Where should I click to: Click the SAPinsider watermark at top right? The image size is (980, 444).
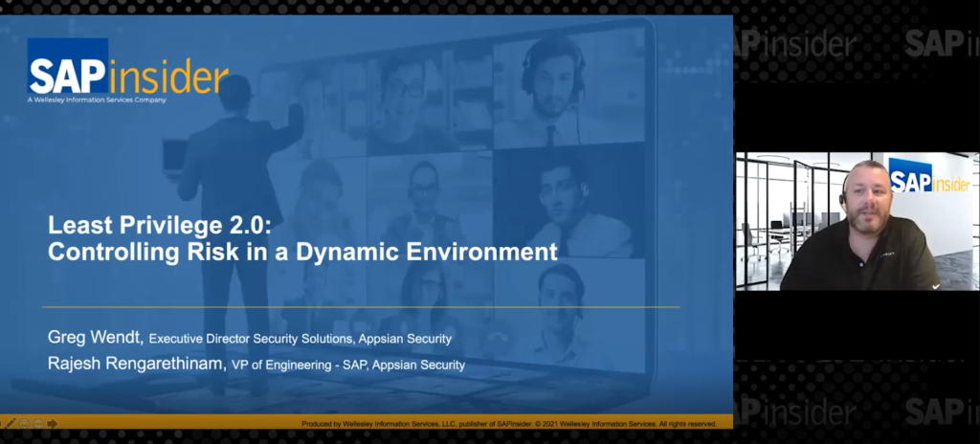click(x=942, y=43)
